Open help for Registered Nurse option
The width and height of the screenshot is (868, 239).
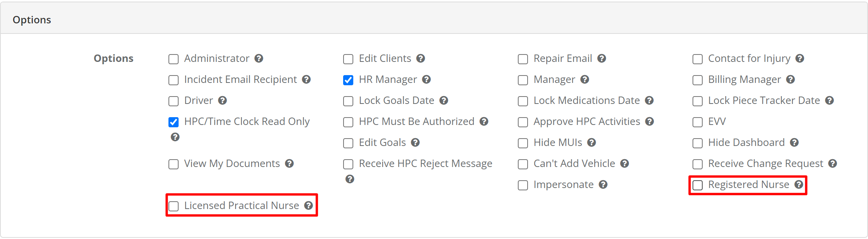[x=799, y=185]
